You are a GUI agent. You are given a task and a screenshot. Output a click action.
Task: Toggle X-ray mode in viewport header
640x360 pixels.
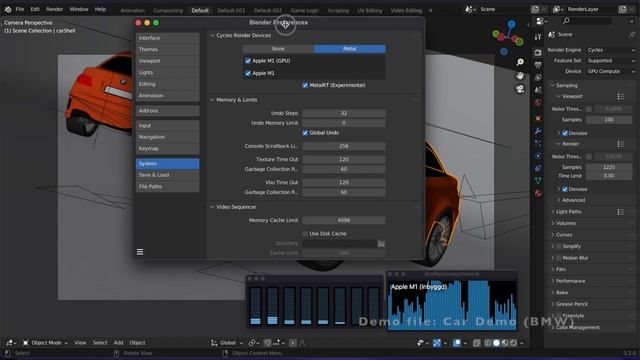[x=477, y=343]
